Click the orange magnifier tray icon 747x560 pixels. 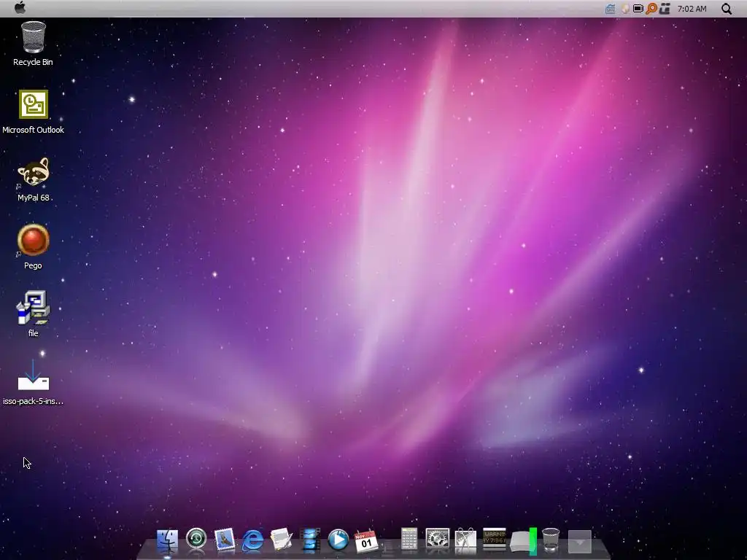coord(651,9)
